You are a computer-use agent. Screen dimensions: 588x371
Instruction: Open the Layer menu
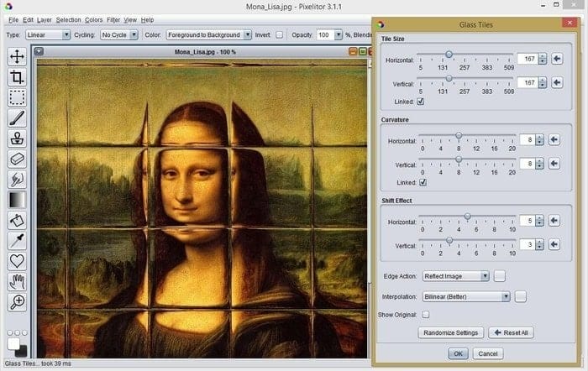coord(45,20)
